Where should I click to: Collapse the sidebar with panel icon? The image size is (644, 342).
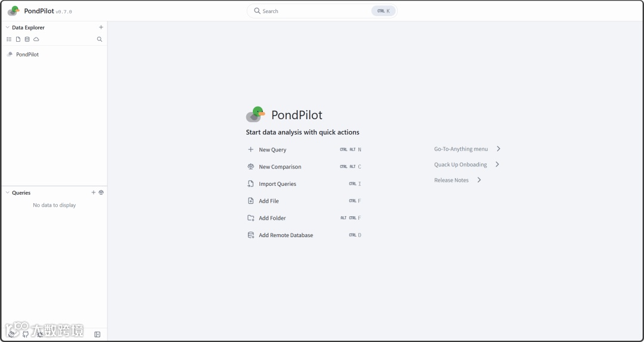click(x=97, y=334)
